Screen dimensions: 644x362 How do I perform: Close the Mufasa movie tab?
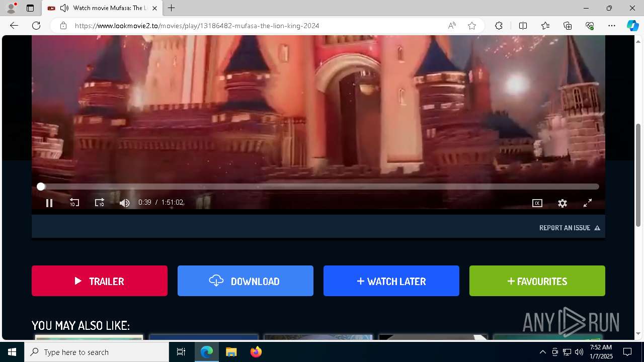(x=154, y=8)
